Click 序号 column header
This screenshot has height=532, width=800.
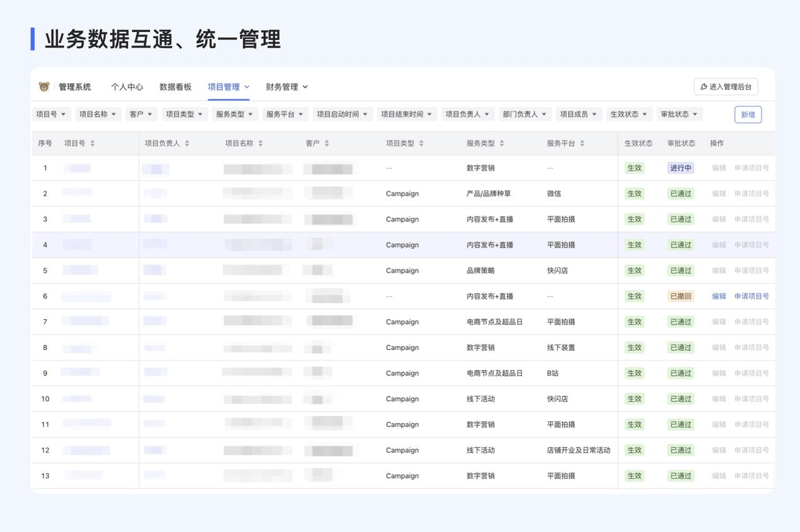45,143
